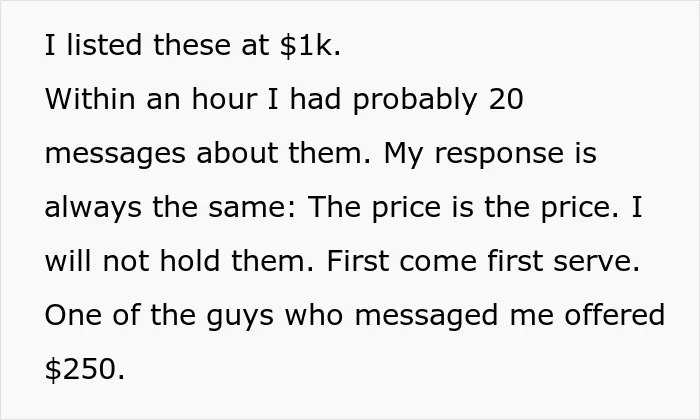
Task: Click the word 'serve.'
Action: 596,262
